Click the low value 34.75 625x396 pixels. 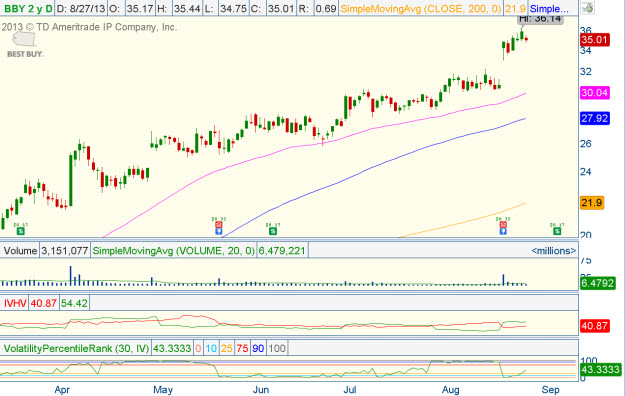233,8
